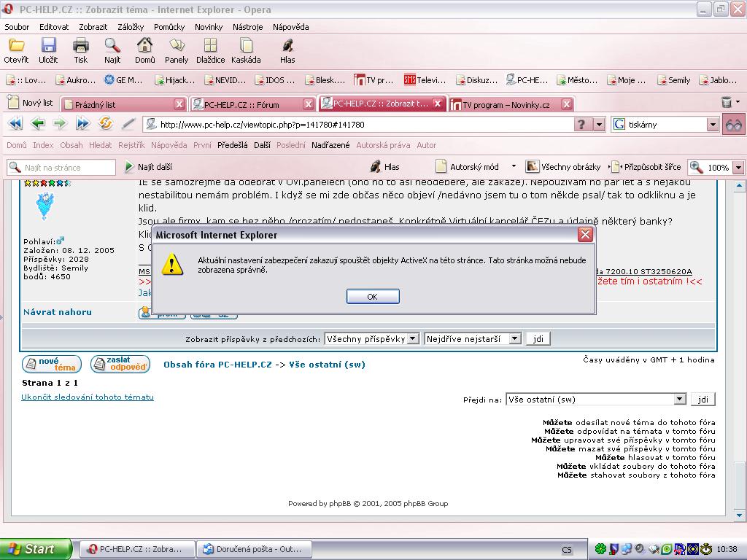Click the Kaskáda window arrangement icon
This screenshot has width=747, height=560.
click(246, 50)
